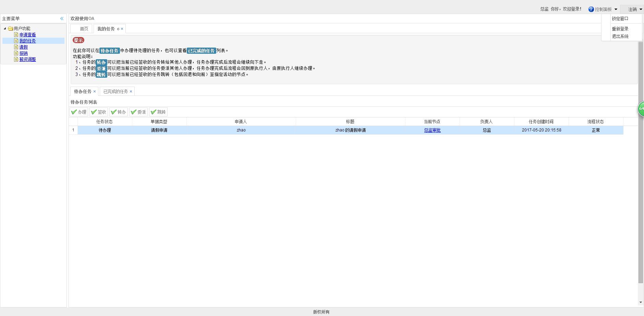644x316 pixels.
Task: Click the document icon beside 薪资调整
Action: pos(16,59)
